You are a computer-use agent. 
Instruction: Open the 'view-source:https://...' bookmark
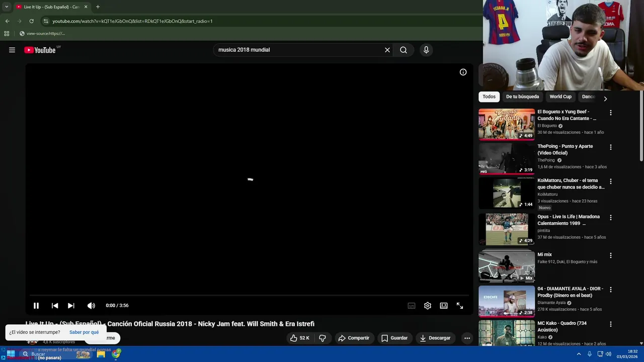pyautogui.click(x=42, y=34)
